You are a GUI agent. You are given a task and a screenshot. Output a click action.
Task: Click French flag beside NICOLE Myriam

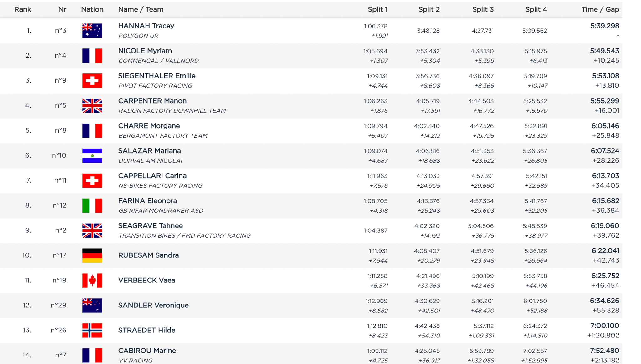[92, 56]
